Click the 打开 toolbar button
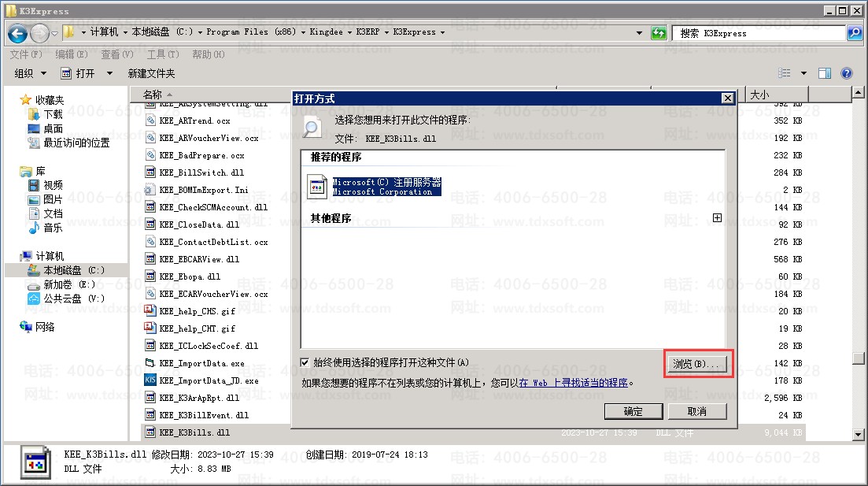 point(79,73)
